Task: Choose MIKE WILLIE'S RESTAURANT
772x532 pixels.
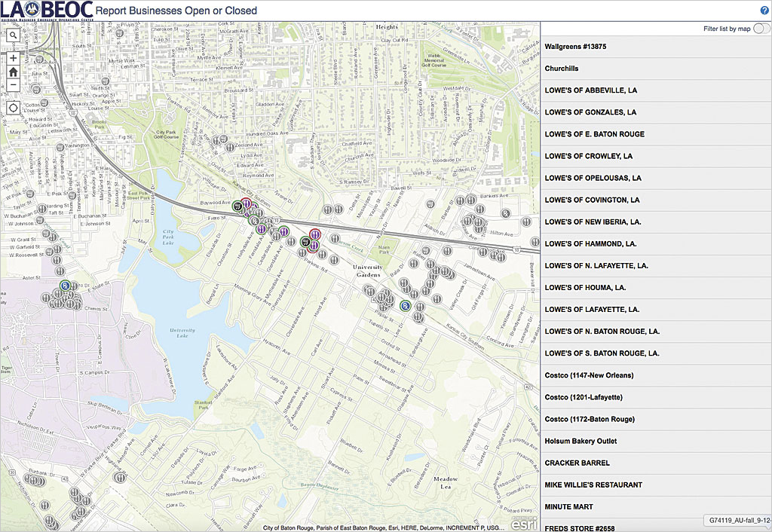Action: (x=656, y=485)
